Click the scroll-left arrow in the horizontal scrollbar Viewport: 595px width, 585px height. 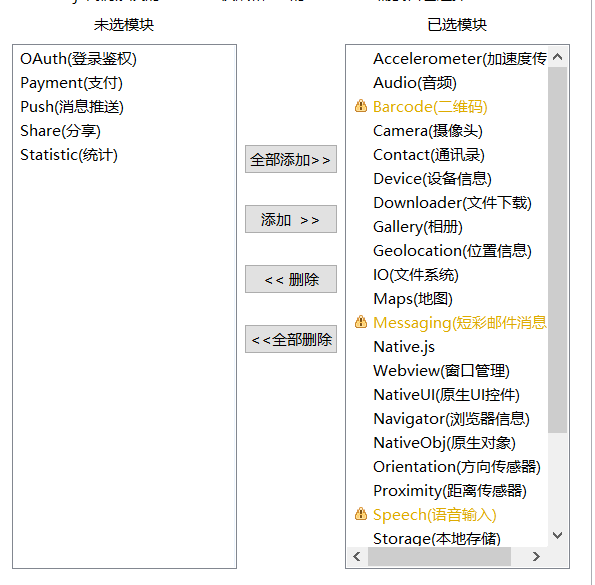[x=357, y=557]
